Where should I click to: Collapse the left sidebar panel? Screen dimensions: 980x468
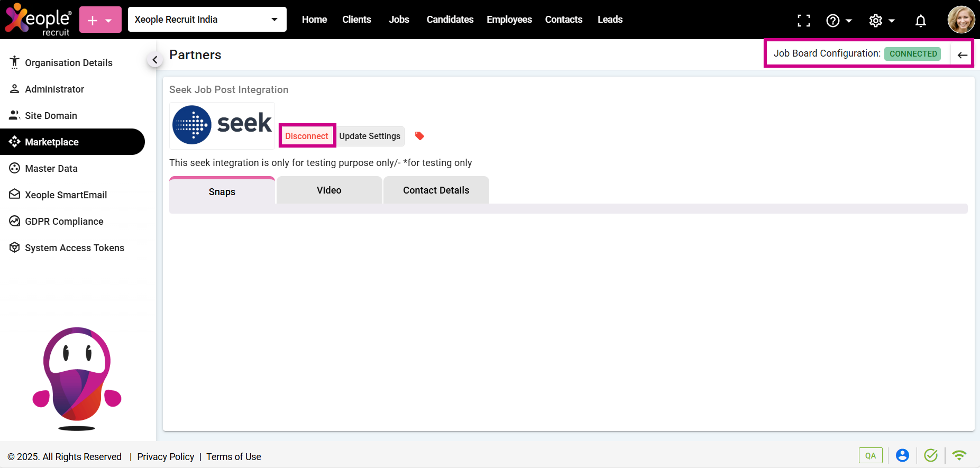[154, 60]
